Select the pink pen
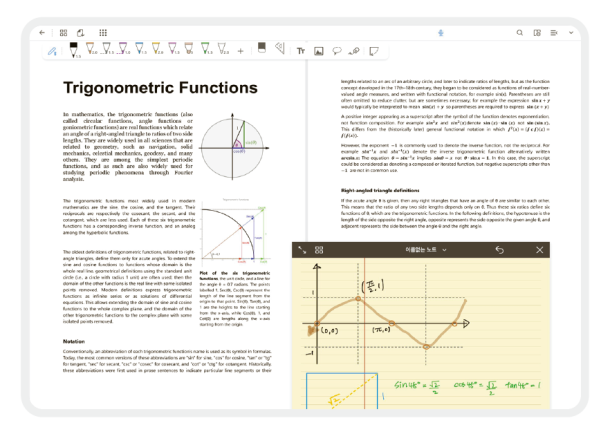Screen dimensions: 610x434 pos(173,49)
